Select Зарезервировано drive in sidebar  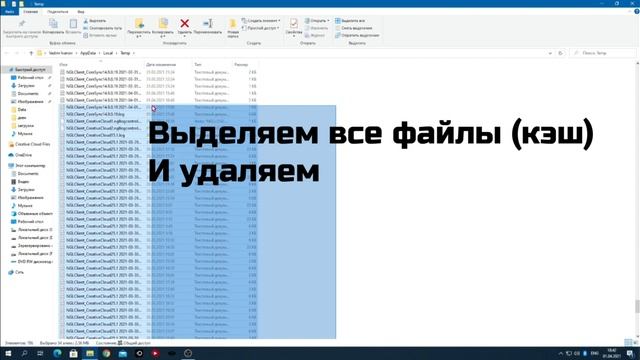click(31, 246)
